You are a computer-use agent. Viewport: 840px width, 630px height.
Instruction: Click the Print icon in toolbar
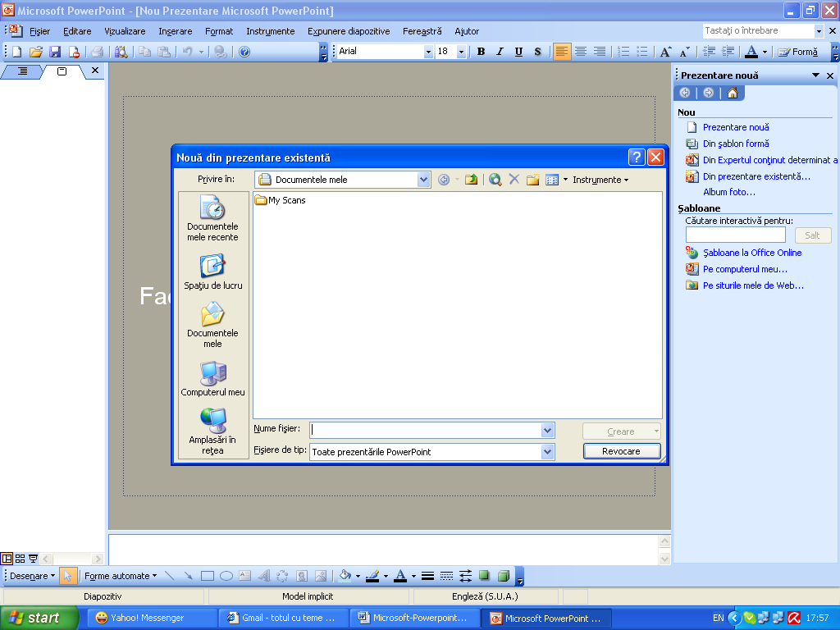[97, 52]
